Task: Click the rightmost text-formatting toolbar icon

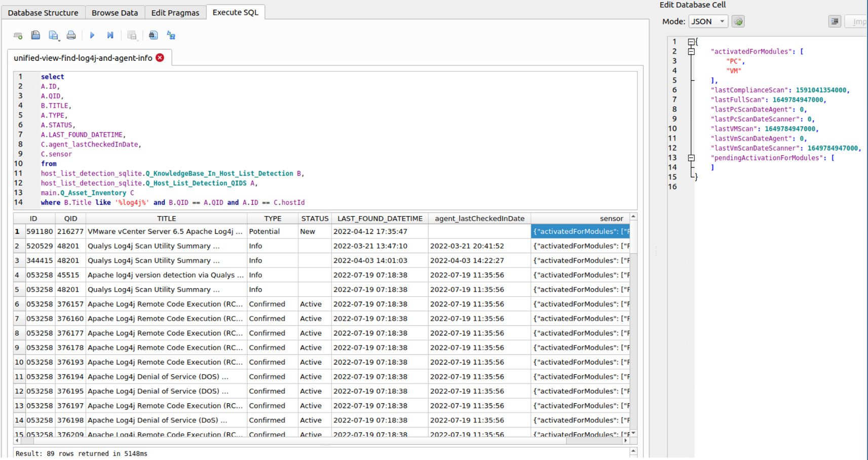Action: 171,35
